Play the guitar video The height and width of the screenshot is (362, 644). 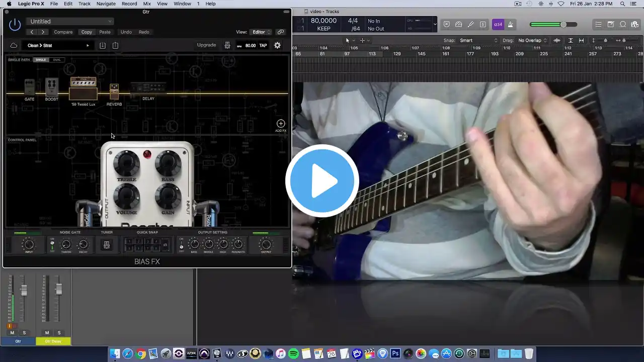coord(322,181)
